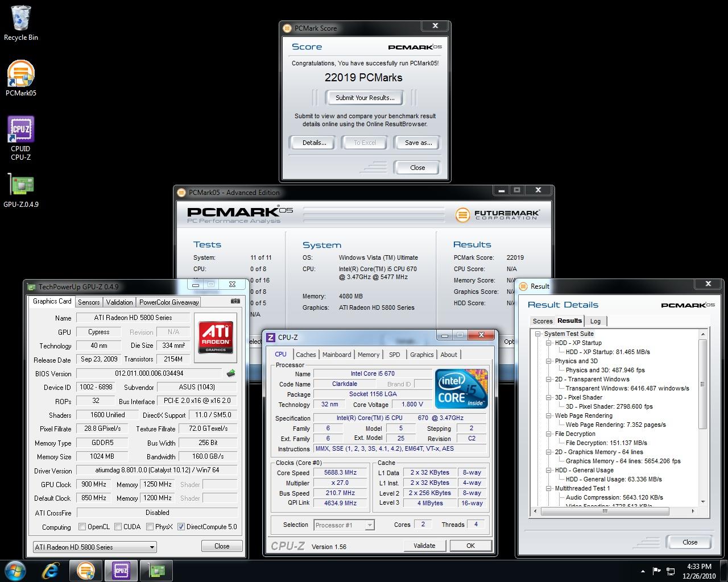The image size is (728, 582).
Task: Open the network tray icon
Action: tap(670, 571)
